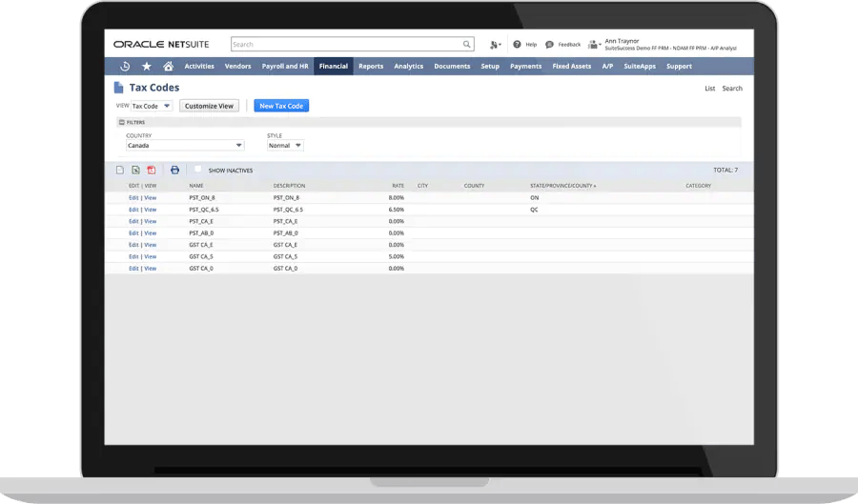Click the Search link beside List
This screenshot has width=858, height=504.
[732, 89]
